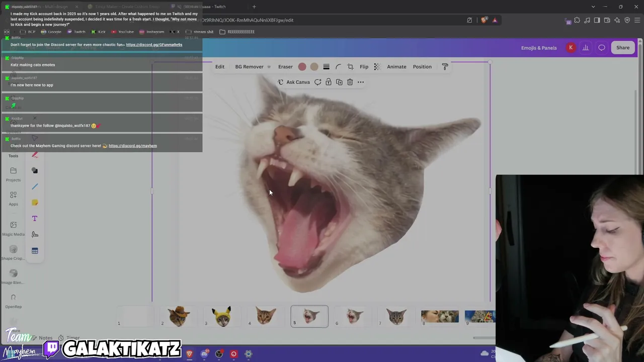644x362 pixels.
Task: Select the Eraser tool in the toolbar
Action: coord(285,67)
